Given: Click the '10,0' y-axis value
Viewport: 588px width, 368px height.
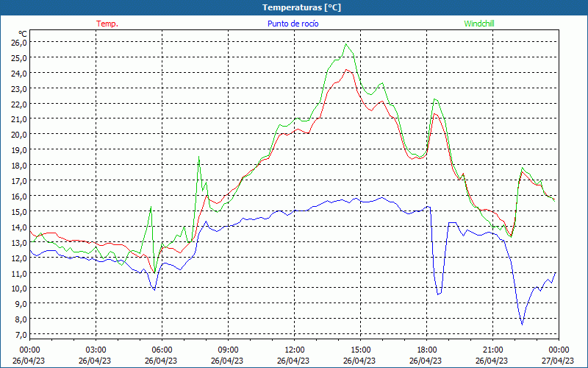Looking at the screenshot, I should (19, 289).
